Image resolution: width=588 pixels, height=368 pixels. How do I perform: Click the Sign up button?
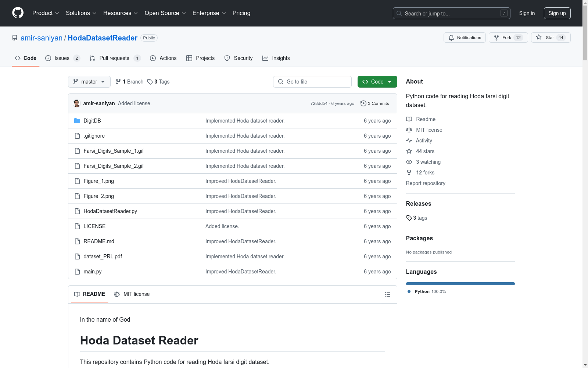[x=557, y=13]
